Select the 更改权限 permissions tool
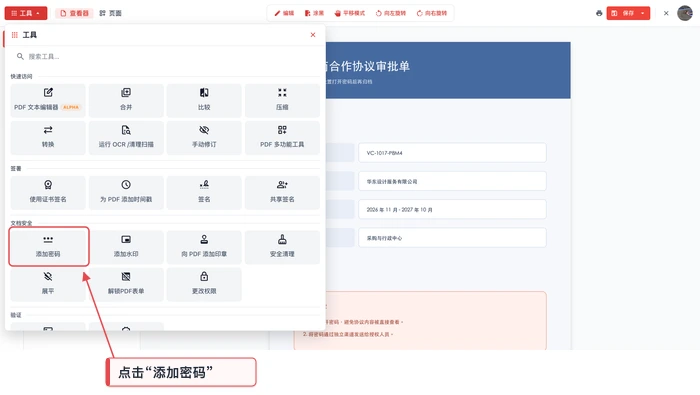Viewport: 700px width, 395px height. [204, 284]
